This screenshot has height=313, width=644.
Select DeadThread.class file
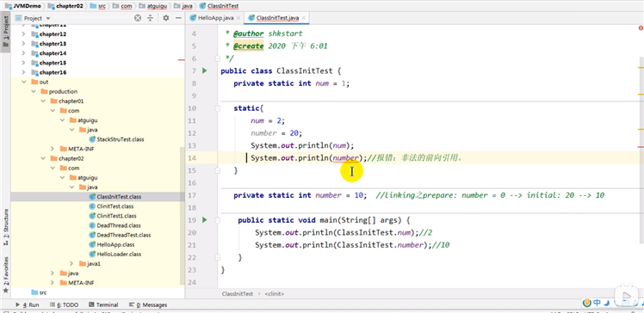(115, 225)
